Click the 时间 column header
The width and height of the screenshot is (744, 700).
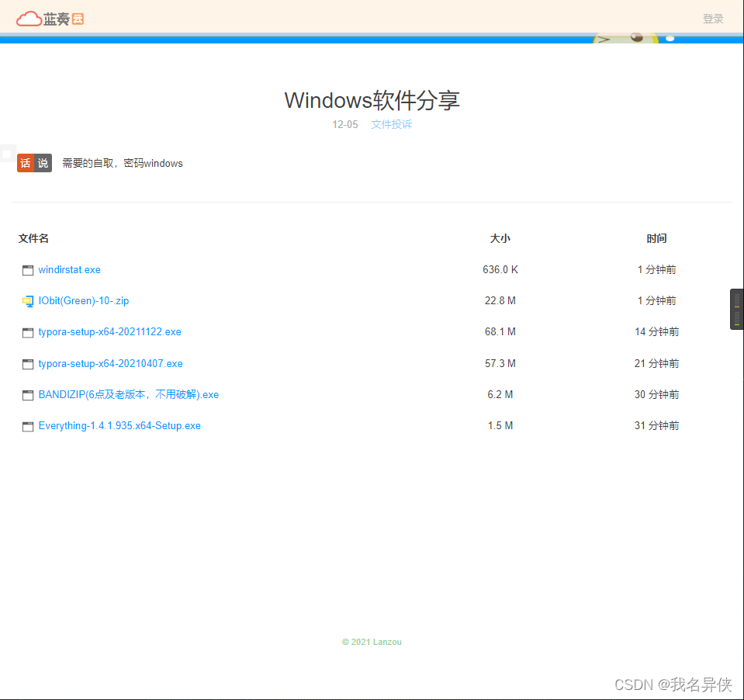[656, 238]
